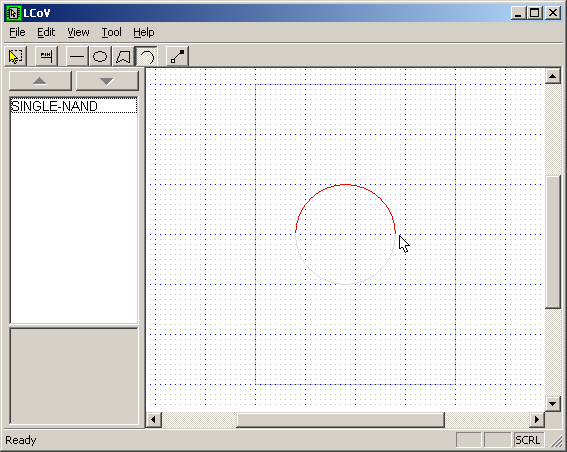The height and width of the screenshot is (452, 567).
Task: Open the Tool menu
Action: click(111, 33)
